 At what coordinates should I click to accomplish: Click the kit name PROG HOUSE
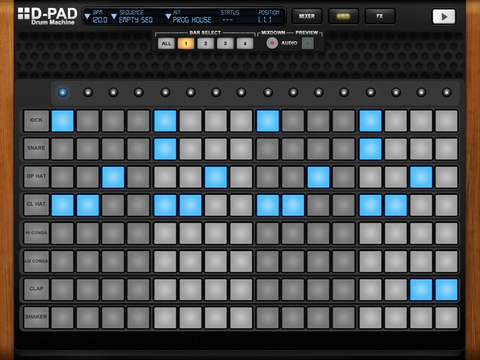coord(192,20)
